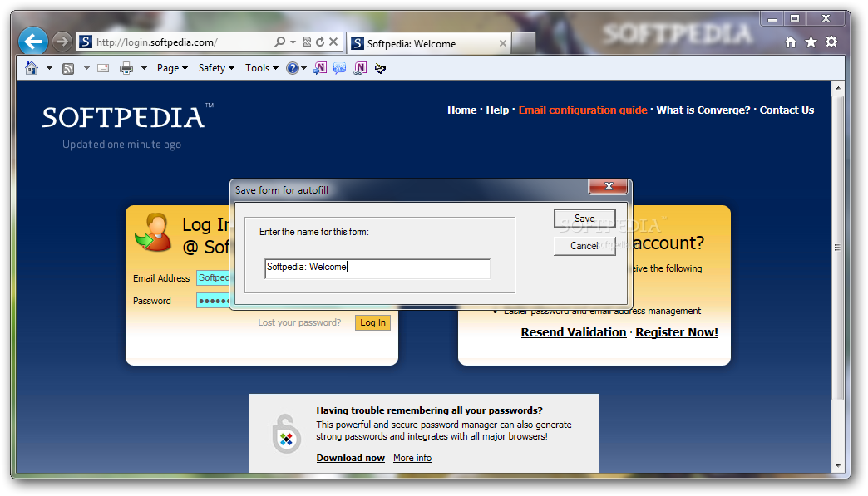Go back with the browser Back arrow

(32, 42)
